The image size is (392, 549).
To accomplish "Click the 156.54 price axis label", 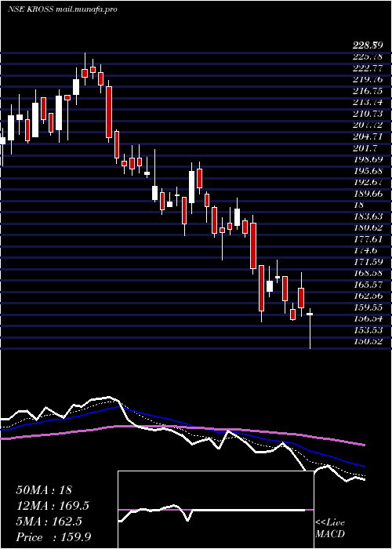I will [x=368, y=318].
